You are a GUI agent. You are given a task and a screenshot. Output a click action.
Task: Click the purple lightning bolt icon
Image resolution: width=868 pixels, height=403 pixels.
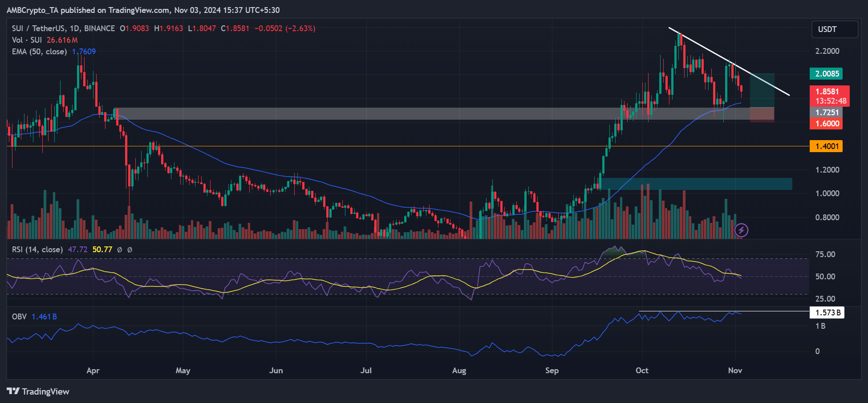pos(741,230)
